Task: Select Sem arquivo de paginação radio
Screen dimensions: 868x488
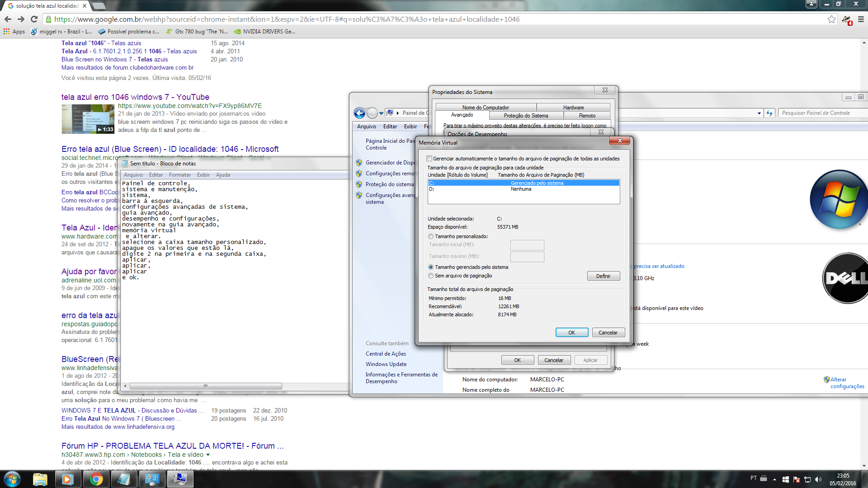Action: [x=431, y=276]
